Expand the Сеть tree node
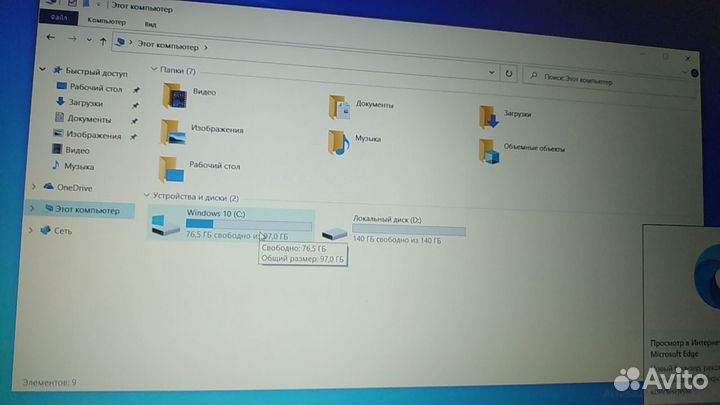The image size is (720, 405). pos(30,229)
